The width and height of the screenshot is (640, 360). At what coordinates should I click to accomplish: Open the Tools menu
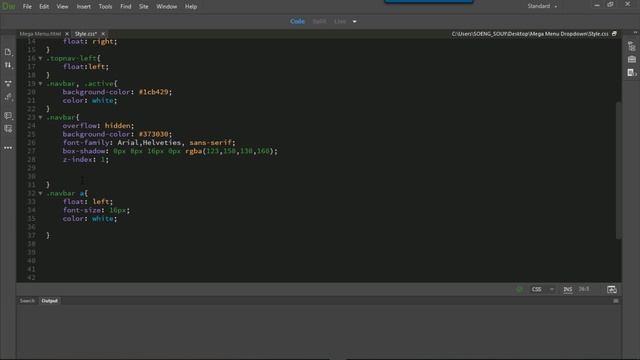(x=105, y=7)
